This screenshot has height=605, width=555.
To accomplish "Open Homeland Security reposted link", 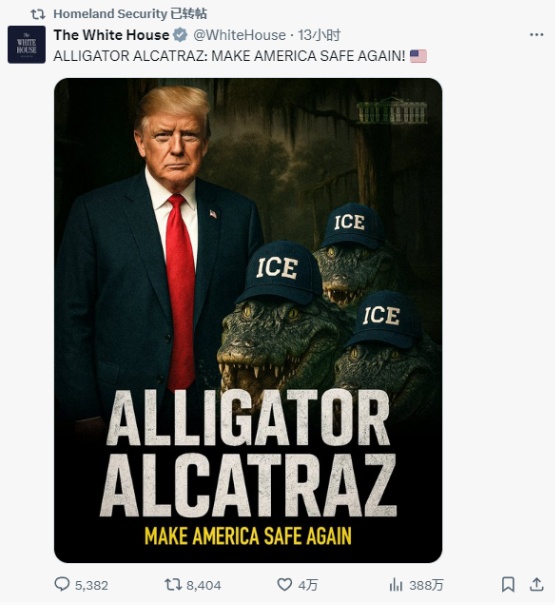I will [130, 14].
